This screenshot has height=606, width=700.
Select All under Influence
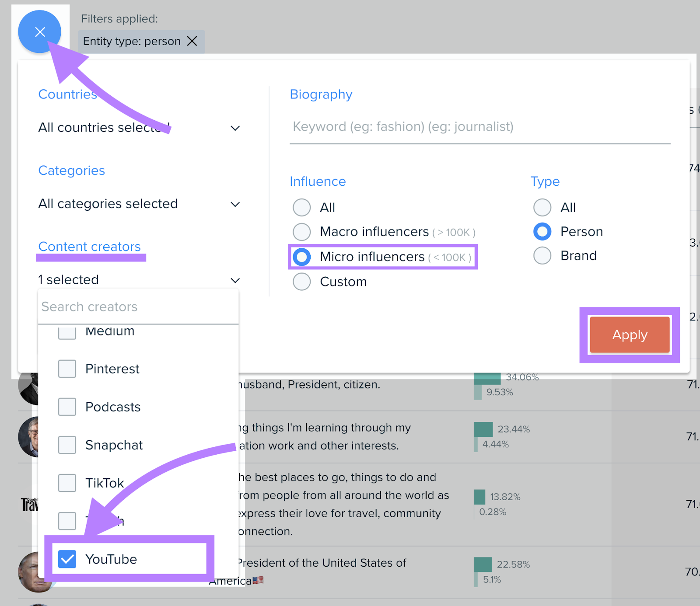coord(301,207)
